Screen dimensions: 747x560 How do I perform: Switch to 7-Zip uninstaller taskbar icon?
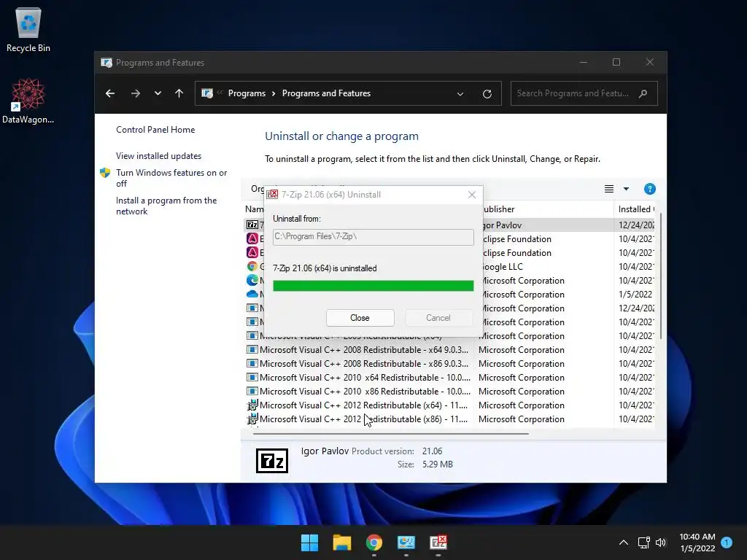pyautogui.click(x=438, y=542)
